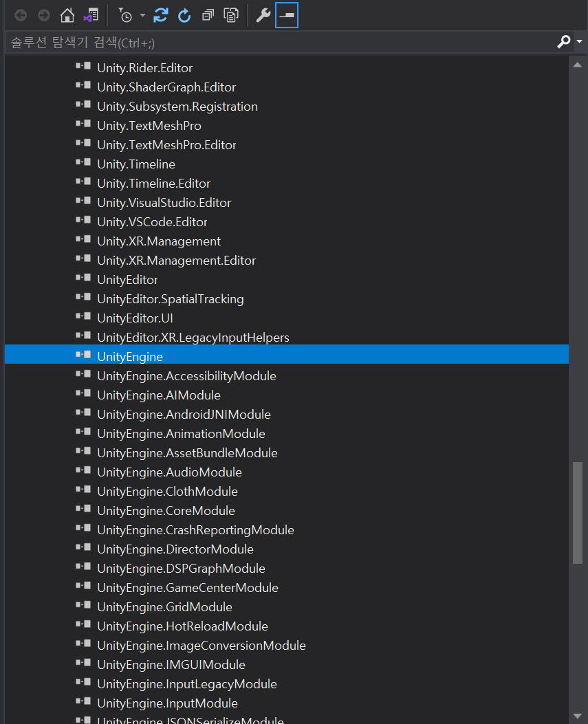
Task: Open Properties wrench icon
Action: tap(263, 15)
